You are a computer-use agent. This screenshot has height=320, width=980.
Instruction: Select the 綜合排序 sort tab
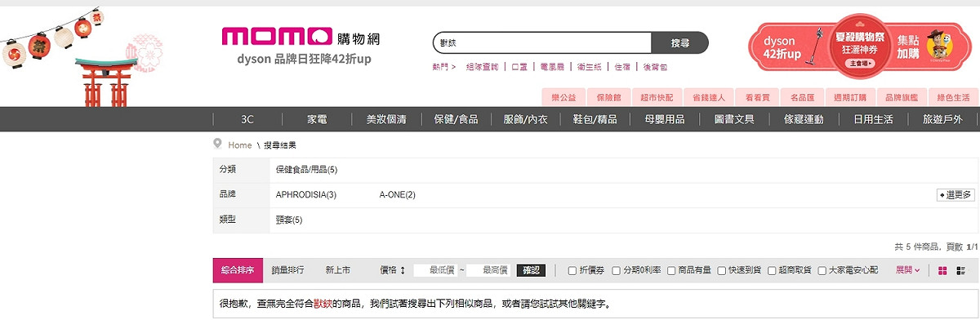(x=238, y=270)
